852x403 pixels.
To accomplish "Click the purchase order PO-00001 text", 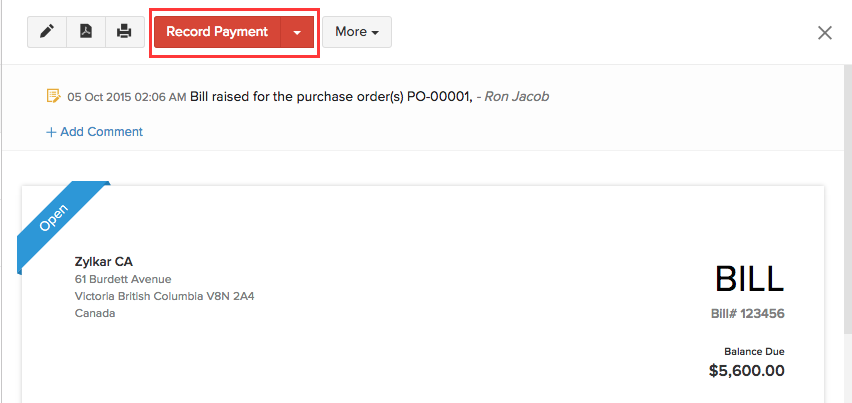I will (438, 97).
